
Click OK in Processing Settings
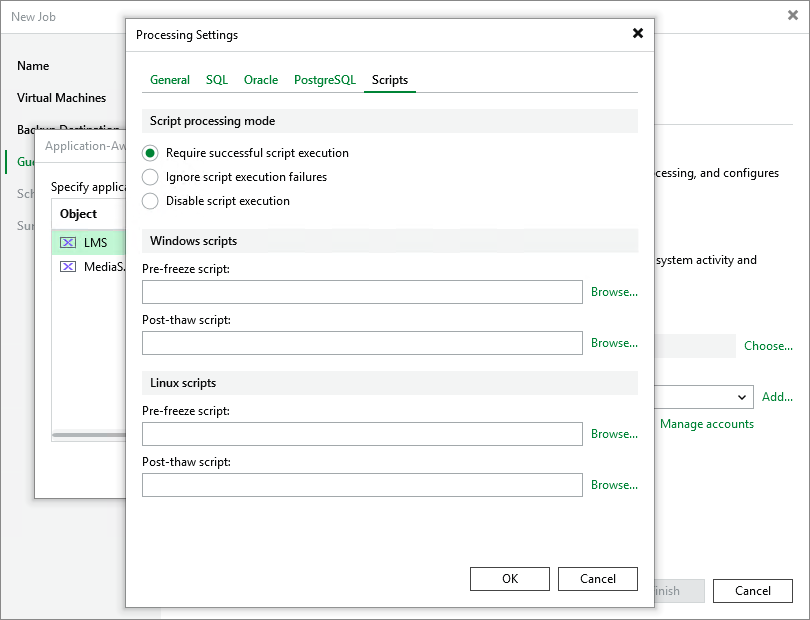tap(510, 579)
